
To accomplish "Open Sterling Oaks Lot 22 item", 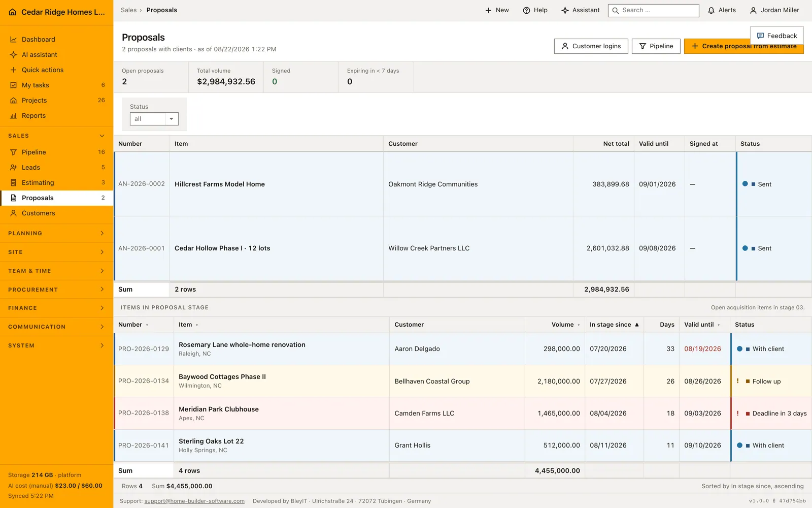I will click(x=211, y=441).
